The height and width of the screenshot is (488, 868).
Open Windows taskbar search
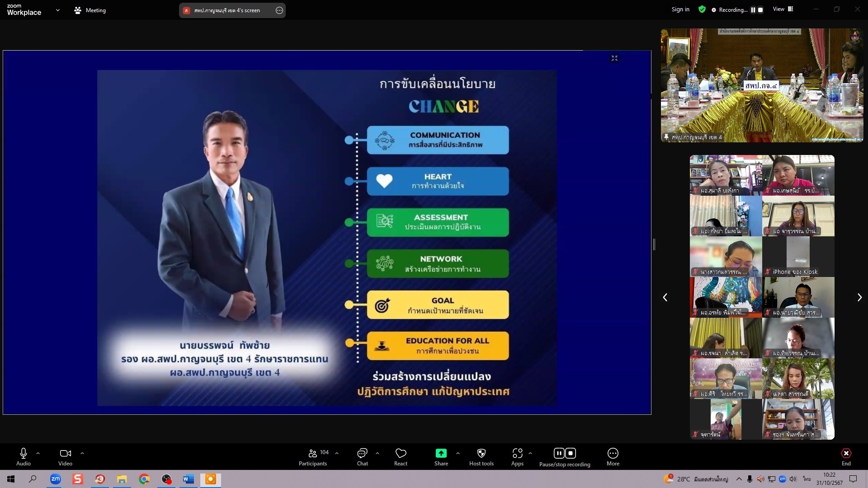point(33,479)
